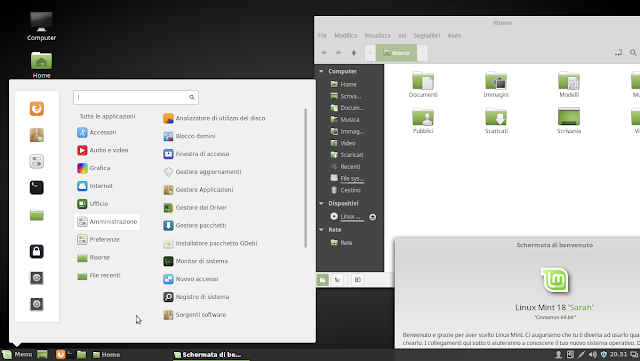
Task: Select Recenti in sidebar
Action: click(x=345, y=167)
